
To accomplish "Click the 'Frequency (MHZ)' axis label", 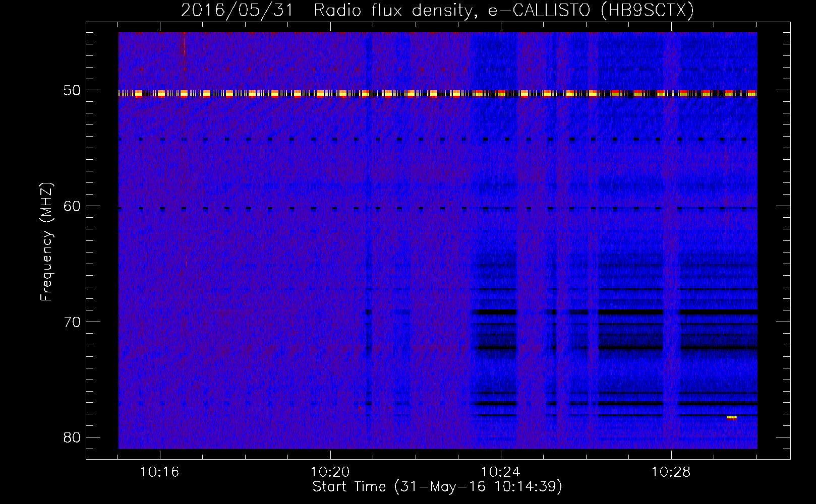I will tap(46, 242).
